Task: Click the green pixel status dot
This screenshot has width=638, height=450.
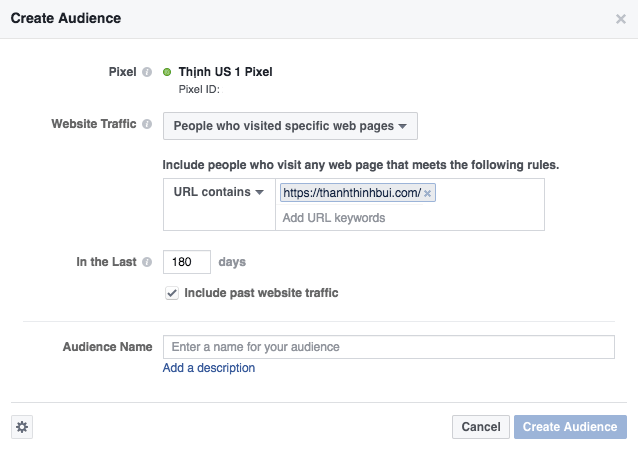Action: coord(167,72)
